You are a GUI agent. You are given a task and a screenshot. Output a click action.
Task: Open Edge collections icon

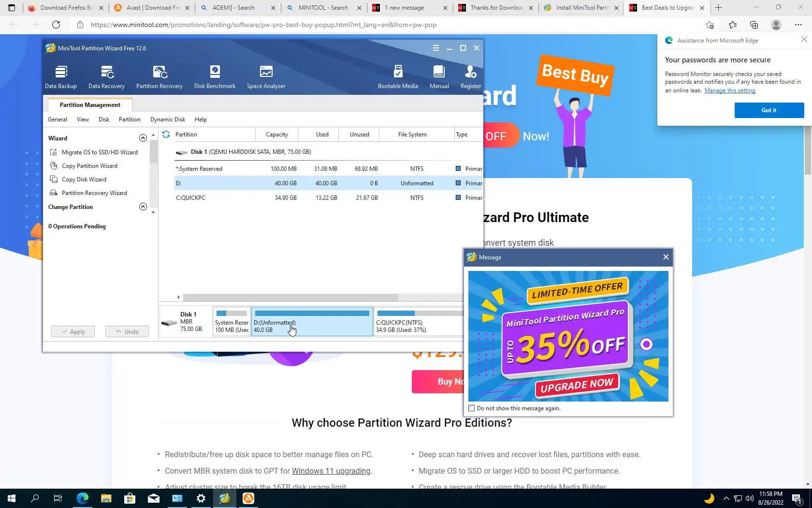754,25
